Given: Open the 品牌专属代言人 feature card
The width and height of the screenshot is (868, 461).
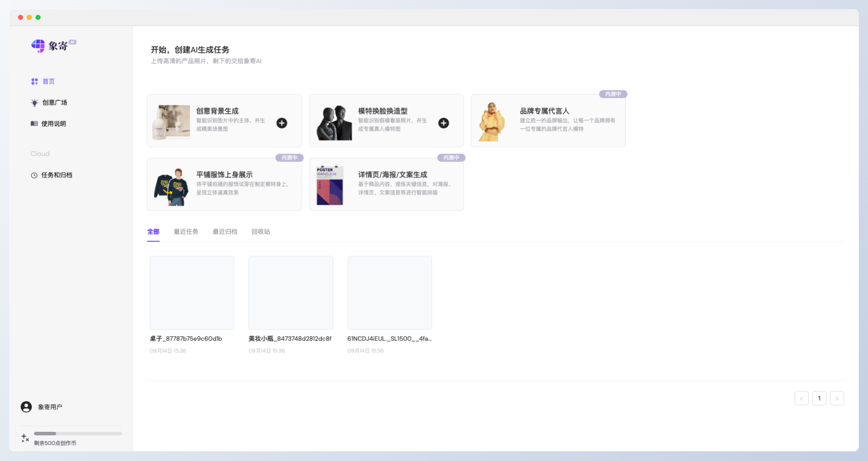Looking at the screenshot, I should click(548, 120).
